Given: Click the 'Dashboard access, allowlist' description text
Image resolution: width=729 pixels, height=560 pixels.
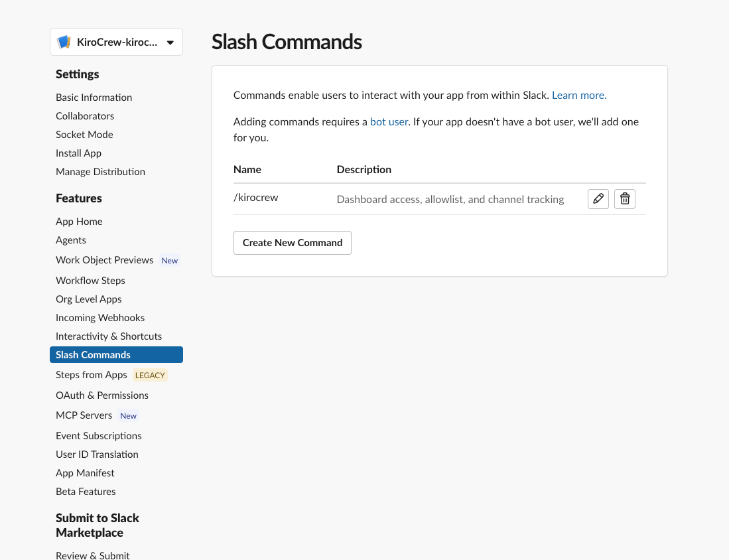Looking at the screenshot, I should tap(450, 200).
